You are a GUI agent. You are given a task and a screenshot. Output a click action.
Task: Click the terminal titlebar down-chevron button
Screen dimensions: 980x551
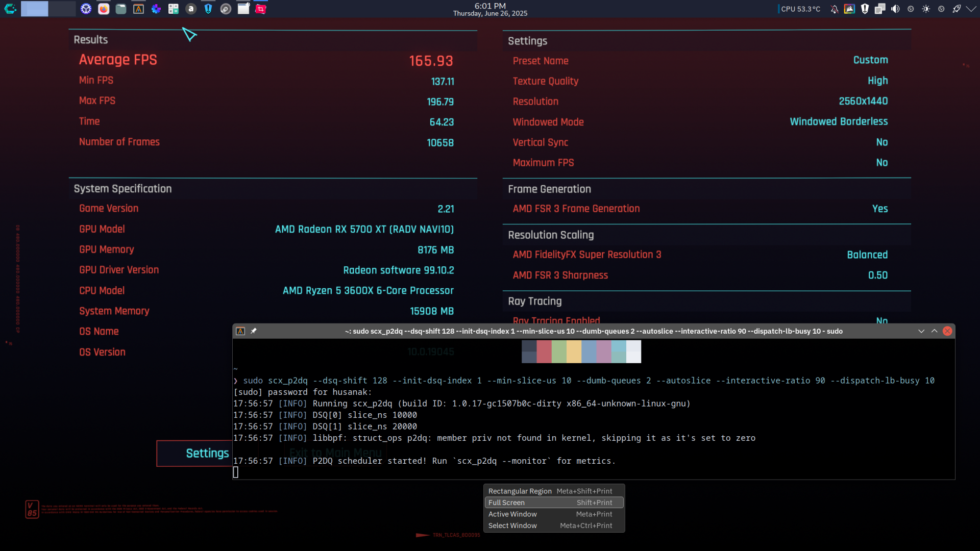[921, 331]
